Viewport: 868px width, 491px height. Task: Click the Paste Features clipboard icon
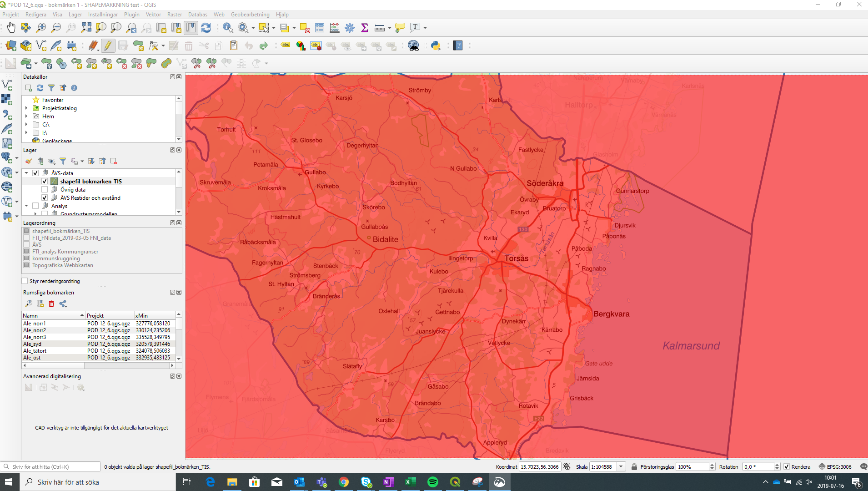click(234, 46)
